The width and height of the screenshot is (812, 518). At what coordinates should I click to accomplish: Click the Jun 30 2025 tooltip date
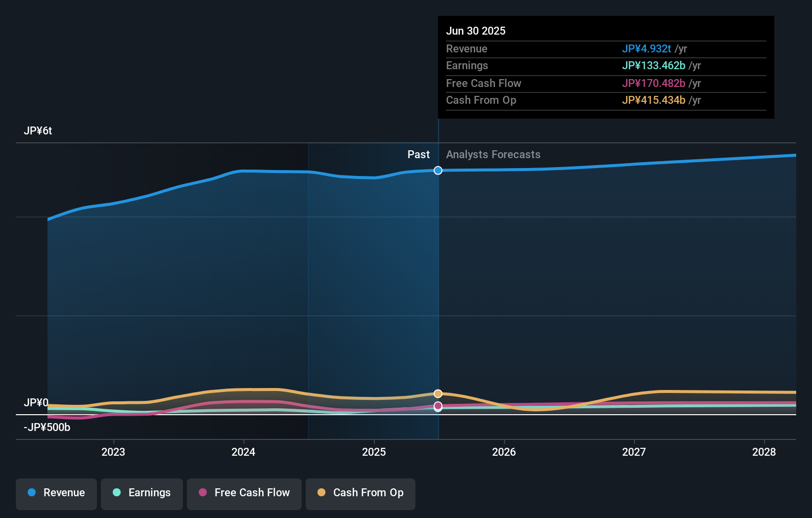476,31
